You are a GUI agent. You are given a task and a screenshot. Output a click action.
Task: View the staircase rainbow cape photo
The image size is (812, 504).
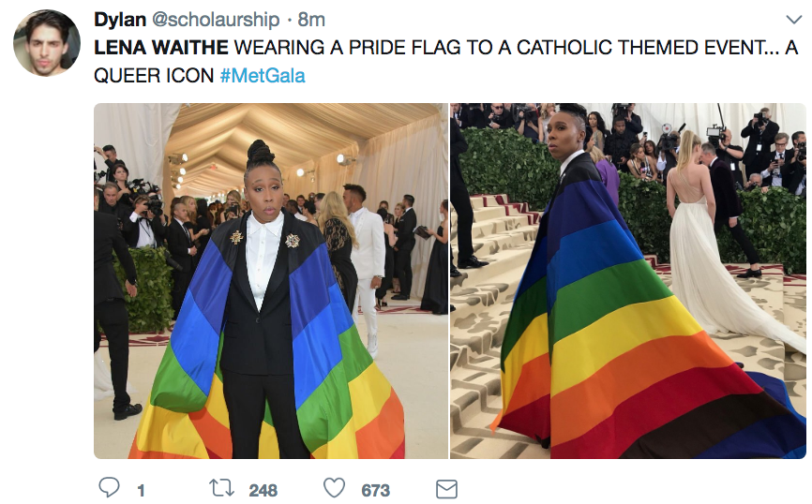pyautogui.click(x=628, y=281)
